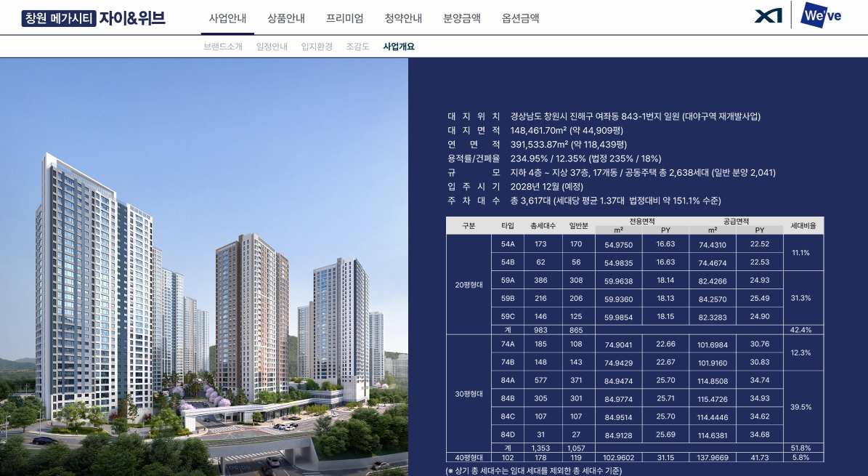Click the 59A type cell
Screen dimensions: 868x476
pos(508,281)
